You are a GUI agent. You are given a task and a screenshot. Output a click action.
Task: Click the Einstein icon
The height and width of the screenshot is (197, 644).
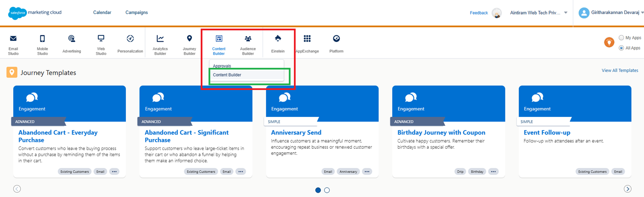click(x=278, y=39)
